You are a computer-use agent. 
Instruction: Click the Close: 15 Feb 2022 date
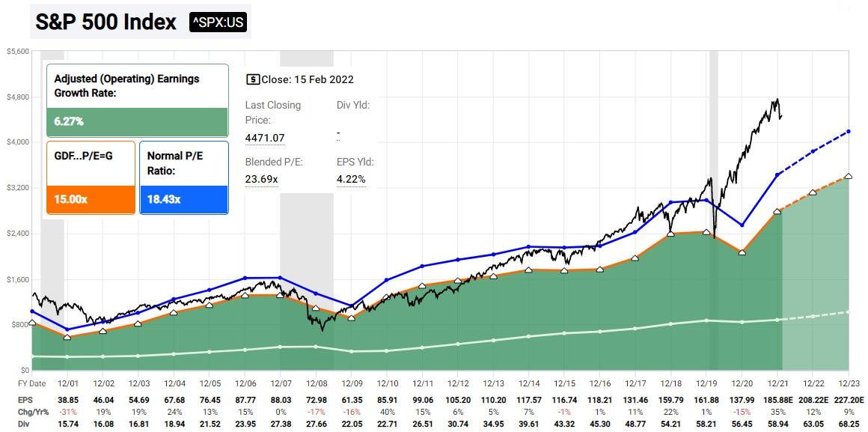pos(308,79)
